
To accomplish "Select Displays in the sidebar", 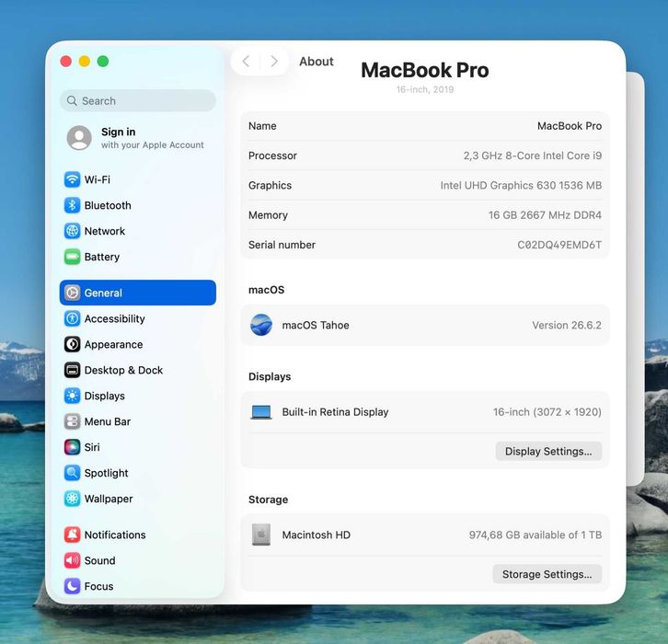I will [138, 396].
